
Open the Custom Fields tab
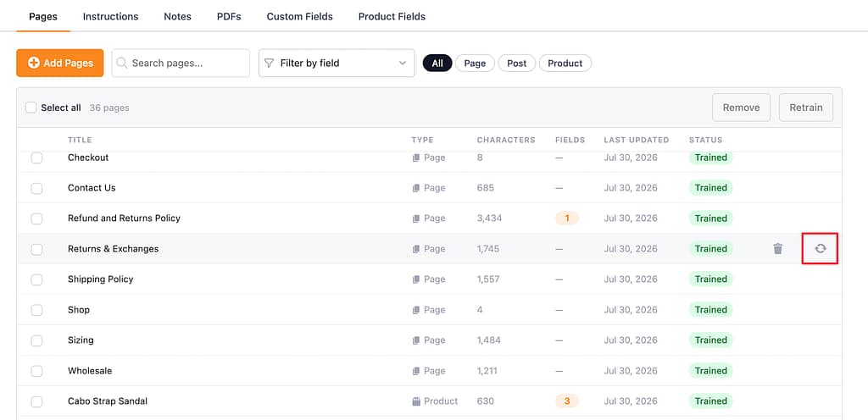coord(299,17)
